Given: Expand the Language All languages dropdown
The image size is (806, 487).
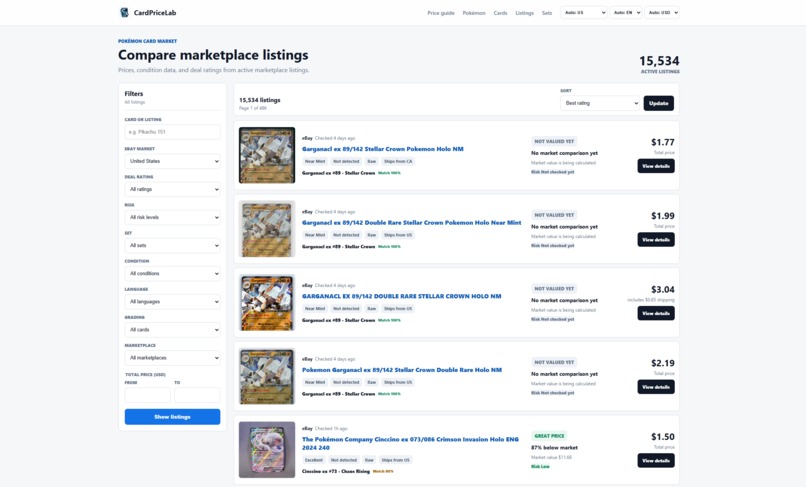Looking at the screenshot, I should click(172, 301).
